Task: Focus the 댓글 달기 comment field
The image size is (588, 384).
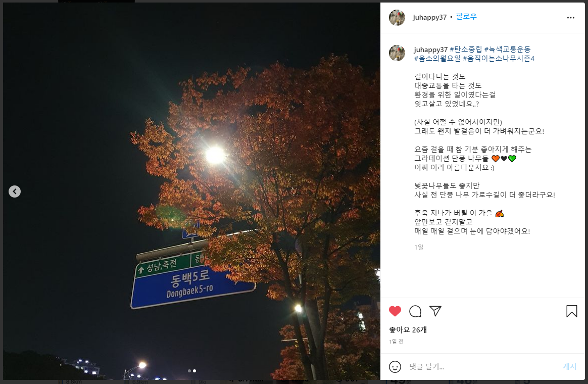Action: tap(483, 367)
